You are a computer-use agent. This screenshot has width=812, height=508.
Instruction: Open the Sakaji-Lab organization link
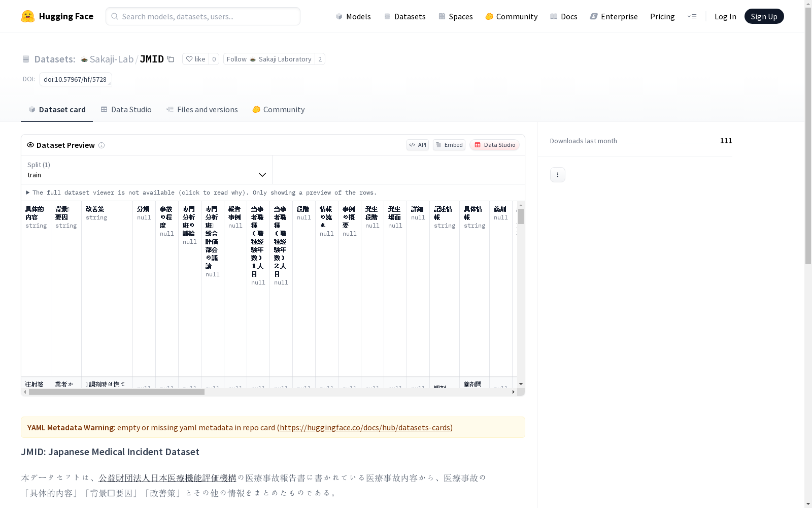tap(112, 59)
